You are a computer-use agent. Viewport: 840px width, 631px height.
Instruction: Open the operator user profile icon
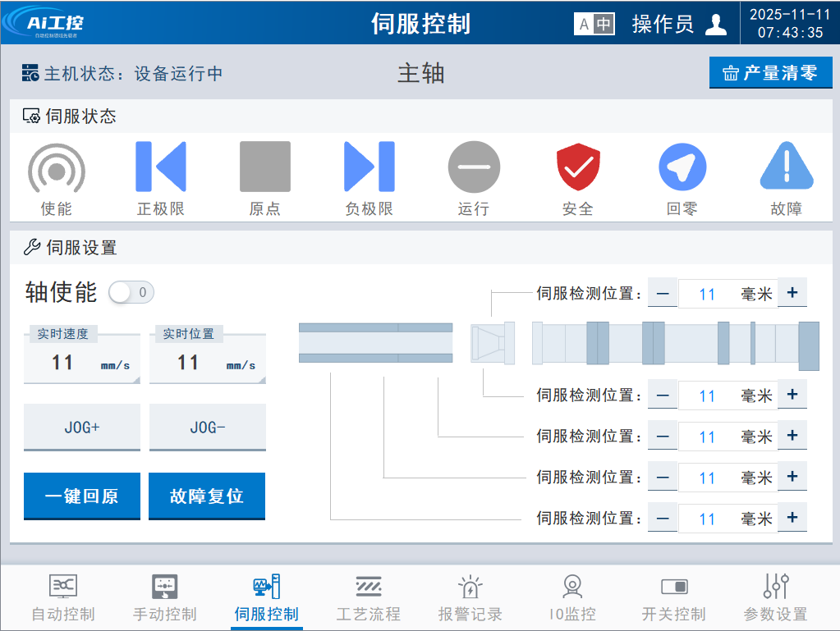(x=716, y=25)
